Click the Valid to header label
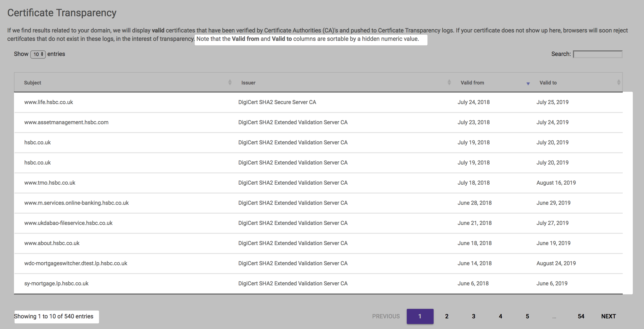This screenshot has height=329, width=644. click(x=548, y=83)
